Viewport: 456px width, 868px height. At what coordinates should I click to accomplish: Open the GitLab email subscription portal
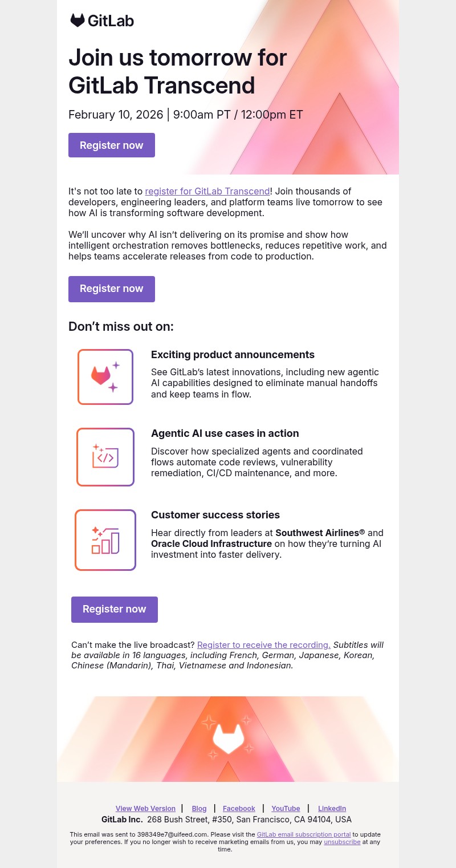tap(304, 834)
